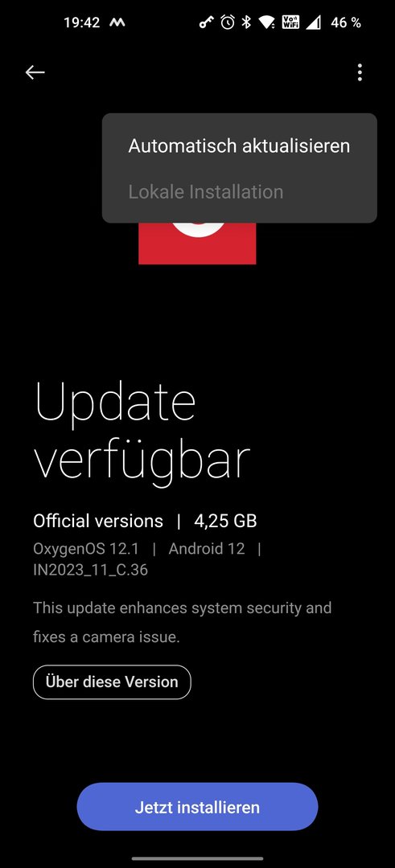Tap the alarm clock status icon
The image size is (395, 868).
click(x=228, y=23)
